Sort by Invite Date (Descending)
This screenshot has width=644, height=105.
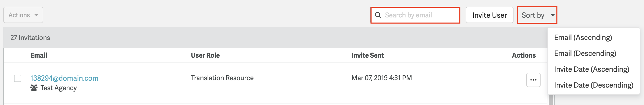coord(593,85)
